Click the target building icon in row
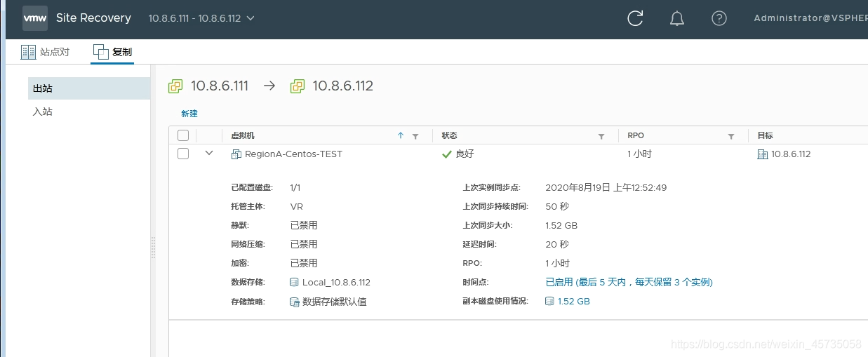This screenshot has height=357, width=868. point(763,154)
